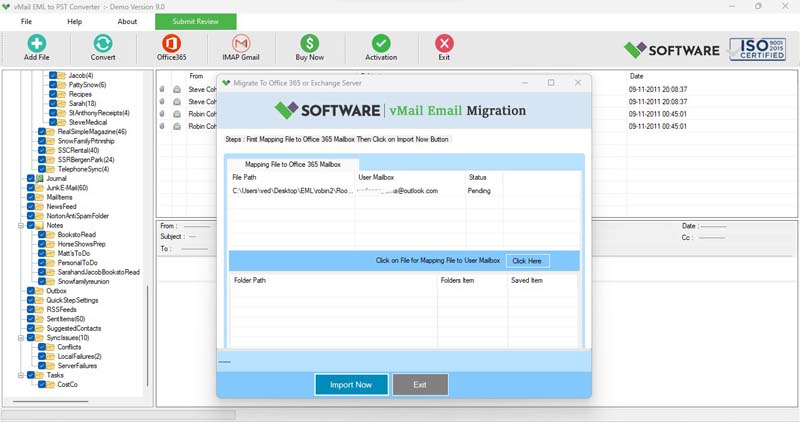Toggle the Jacob(4) folder checkbox
This screenshot has width=800, height=422.
coord(53,76)
